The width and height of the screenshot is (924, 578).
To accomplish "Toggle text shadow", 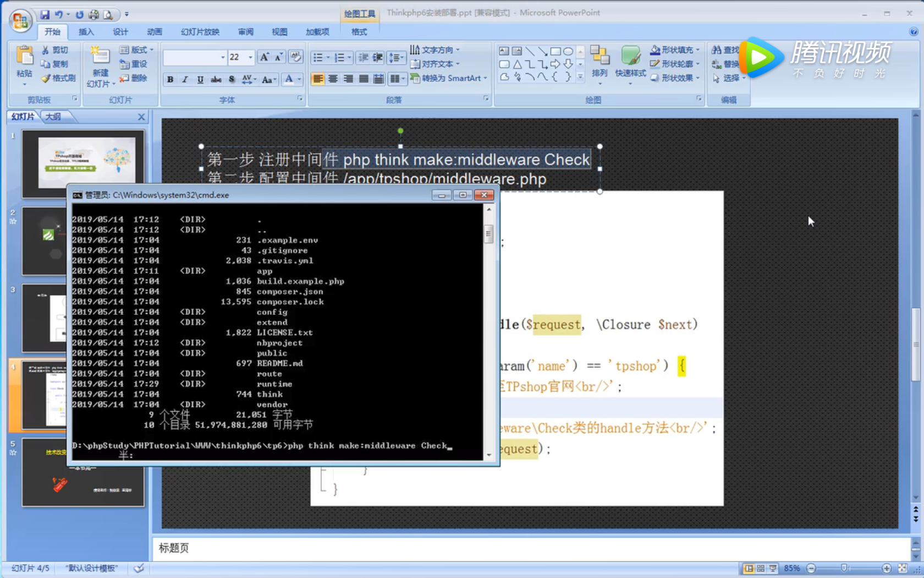I will pyautogui.click(x=232, y=79).
